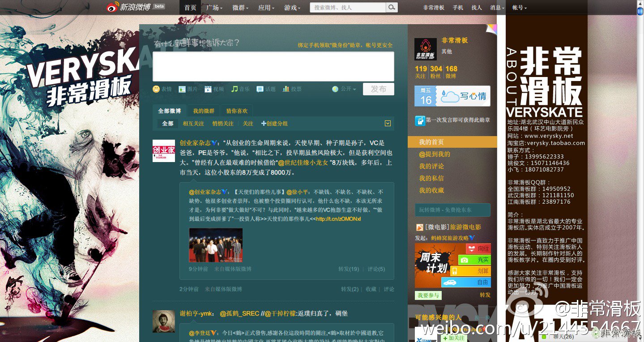This screenshot has width=644, height=342.
Task: Insert an emoticon with 表情
Action: (x=162, y=89)
